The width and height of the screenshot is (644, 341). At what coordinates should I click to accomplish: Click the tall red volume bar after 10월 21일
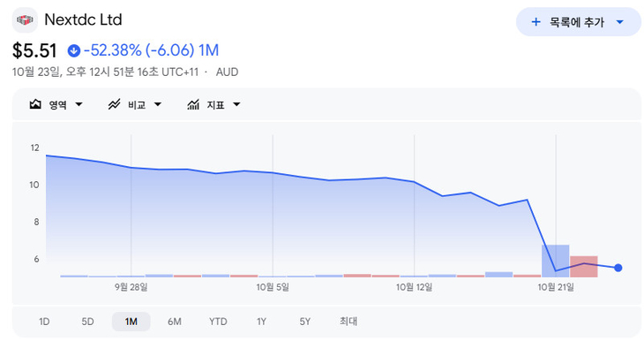pyautogui.click(x=584, y=267)
